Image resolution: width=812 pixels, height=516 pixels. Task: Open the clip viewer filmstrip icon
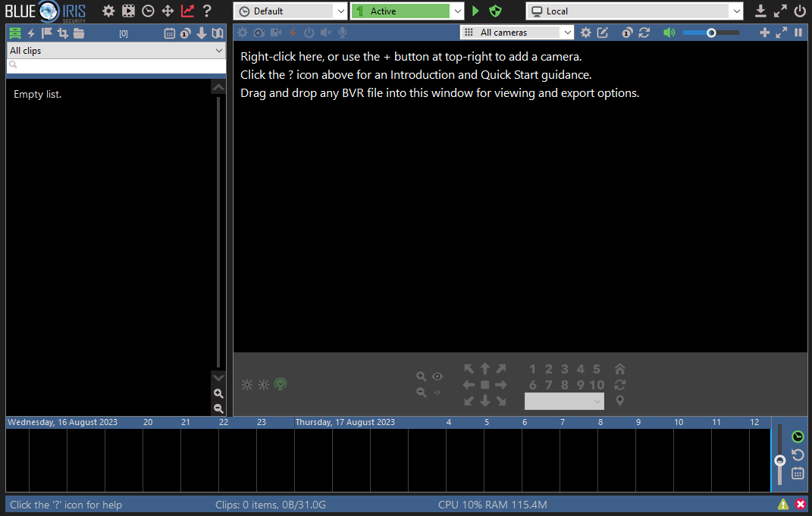pos(128,11)
